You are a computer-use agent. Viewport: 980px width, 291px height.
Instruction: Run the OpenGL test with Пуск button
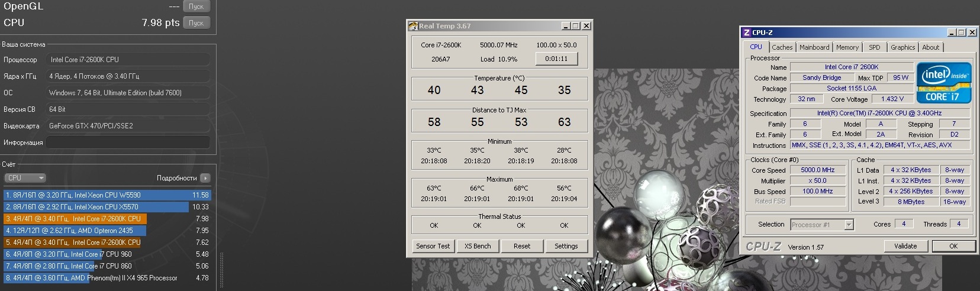(196, 7)
